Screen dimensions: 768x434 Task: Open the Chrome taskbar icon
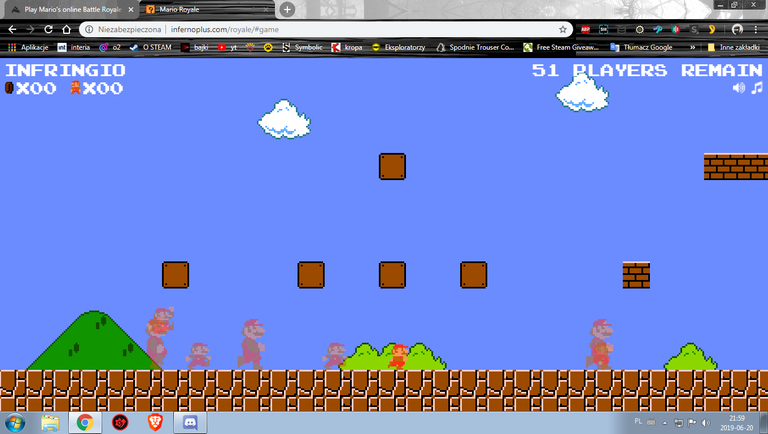coord(85,423)
